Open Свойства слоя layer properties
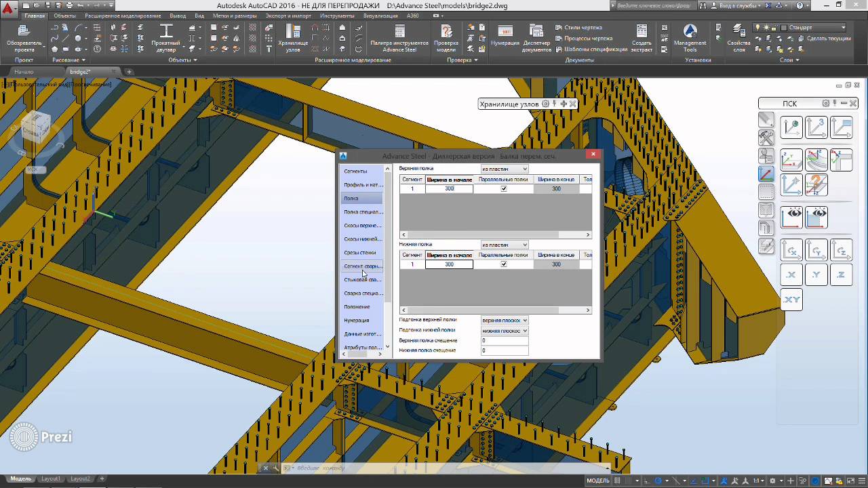The image size is (868, 488). (x=739, y=39)
